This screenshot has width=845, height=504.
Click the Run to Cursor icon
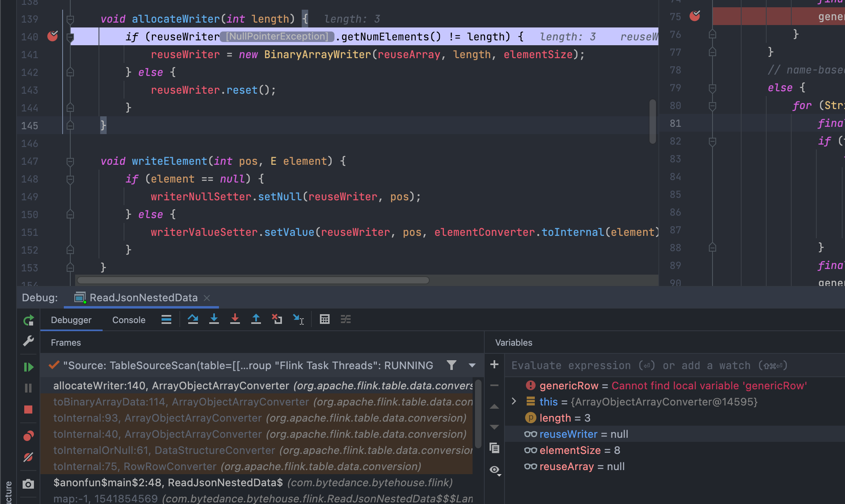(x=298, y=319)
